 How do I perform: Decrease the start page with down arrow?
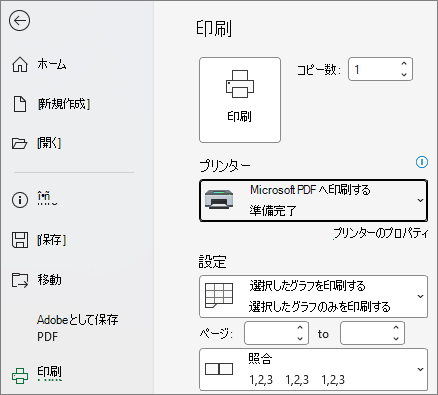(300, 339)
